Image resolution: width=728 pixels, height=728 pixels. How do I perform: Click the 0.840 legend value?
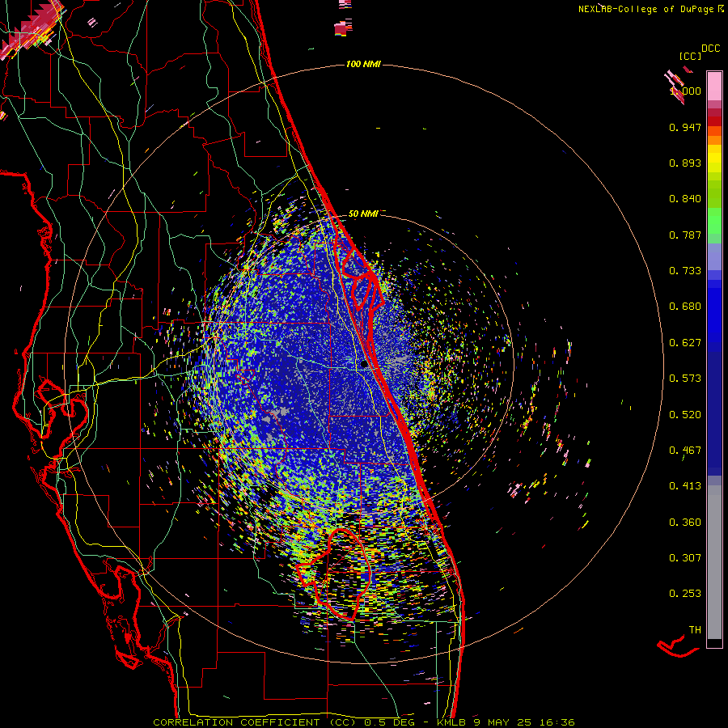685,199
